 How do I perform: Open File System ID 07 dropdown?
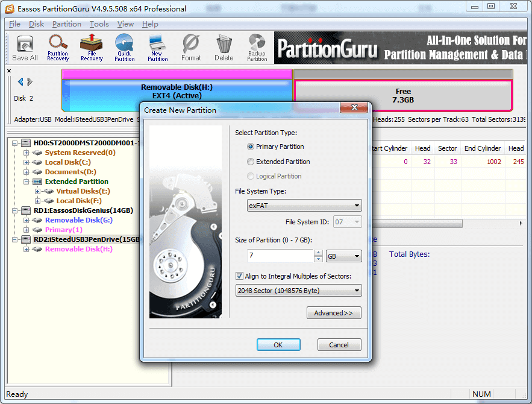(x=348, y=222)
